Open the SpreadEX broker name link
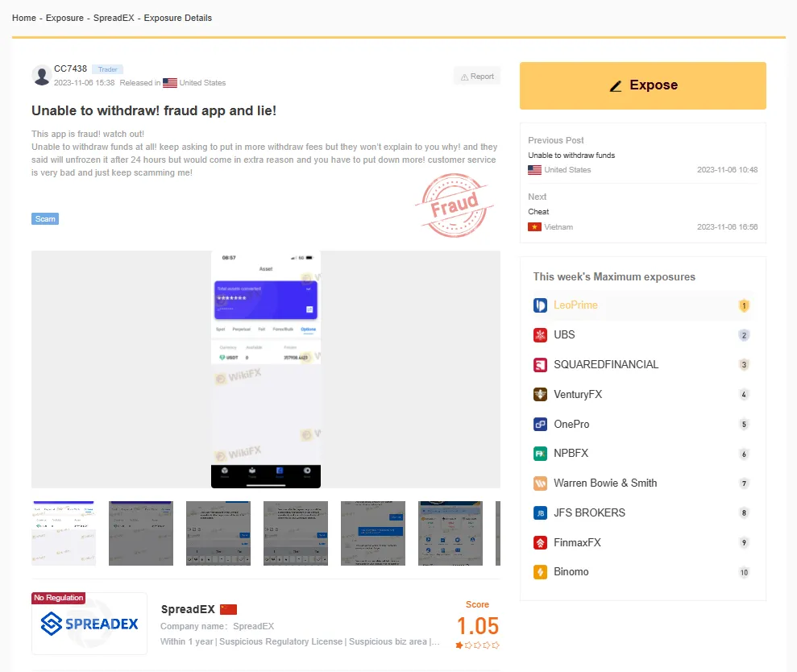Image resolution: width=797 pixels, height=672 pixels. pos(188,609)
